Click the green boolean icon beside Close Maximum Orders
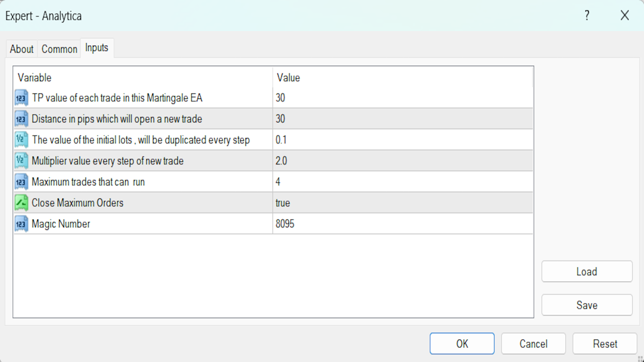Image resolution: width=644 pixels, height=362 pixels. (x=21, y=203)
